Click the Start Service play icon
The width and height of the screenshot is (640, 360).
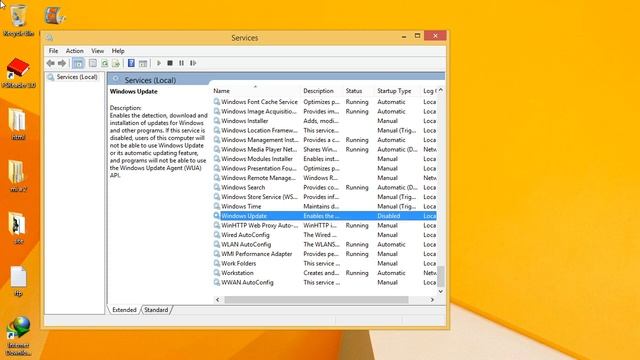tap(159, 63)
